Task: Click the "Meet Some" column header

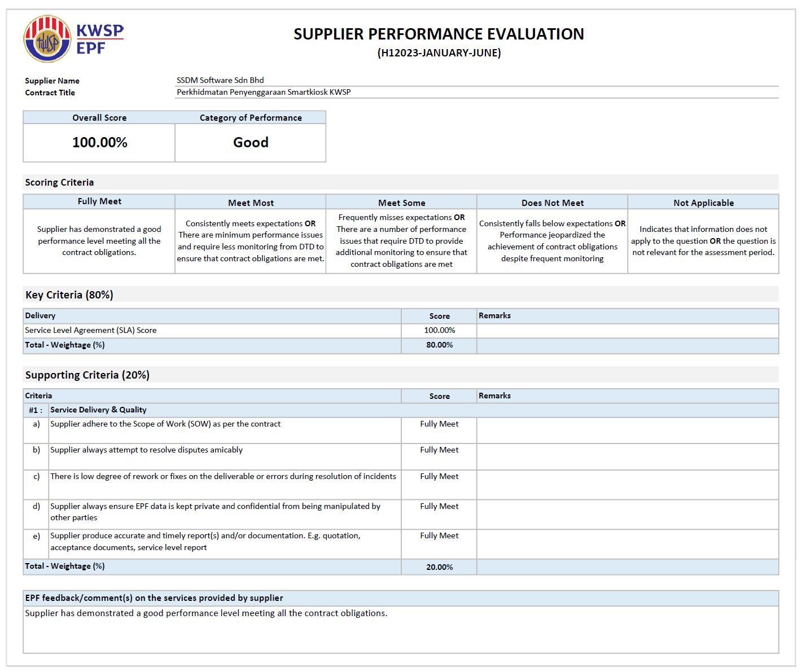Action: pos(401,203)
